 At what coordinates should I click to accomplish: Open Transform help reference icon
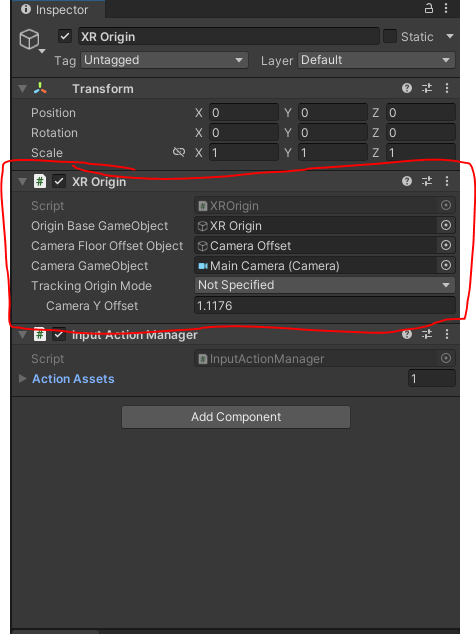(x=407, y=88)
